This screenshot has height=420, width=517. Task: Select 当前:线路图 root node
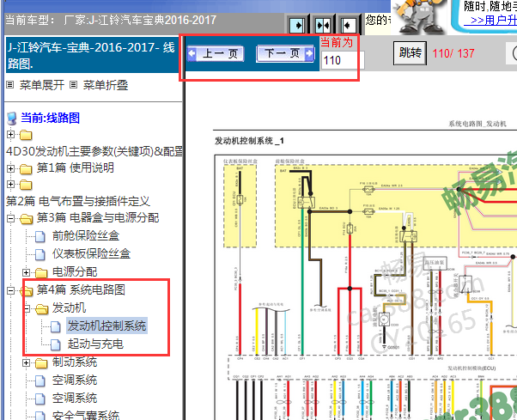click(50, 118)
